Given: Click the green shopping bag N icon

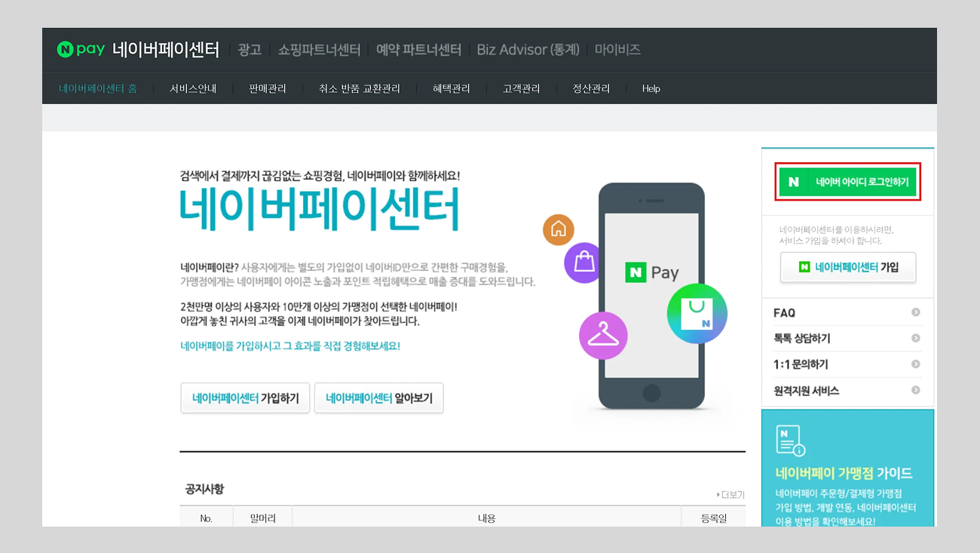Looking at the screenshot, I should click(x=697, y=314).
